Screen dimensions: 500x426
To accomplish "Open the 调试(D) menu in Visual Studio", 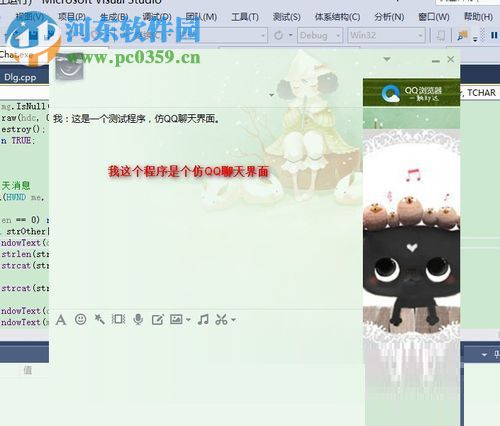I will tap(157, 17).
